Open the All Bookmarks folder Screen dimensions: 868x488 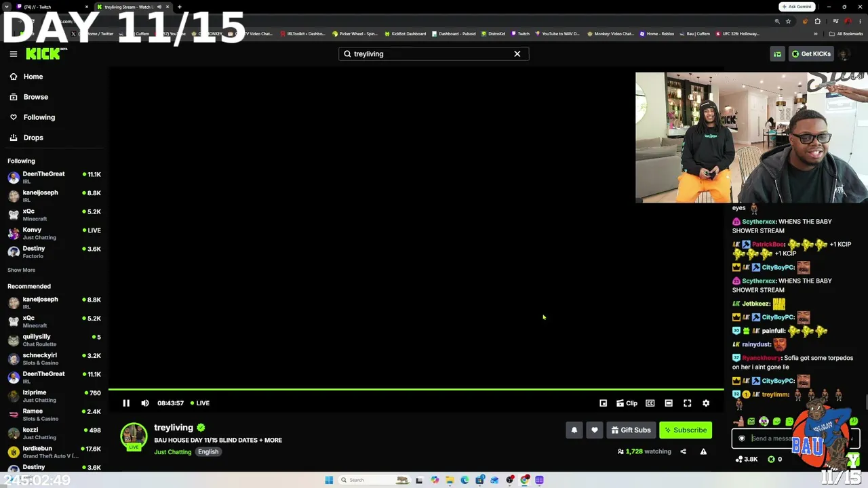tap(846, 34)
